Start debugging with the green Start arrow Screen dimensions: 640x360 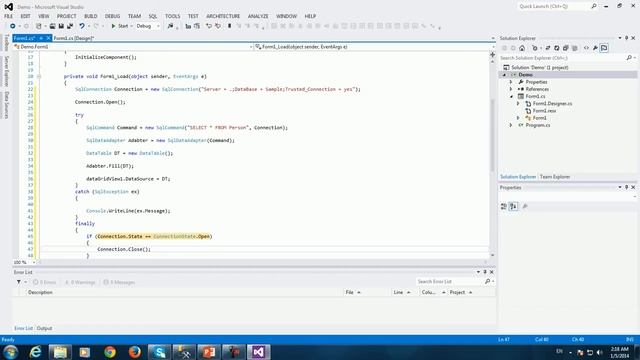tap(113, 26)
